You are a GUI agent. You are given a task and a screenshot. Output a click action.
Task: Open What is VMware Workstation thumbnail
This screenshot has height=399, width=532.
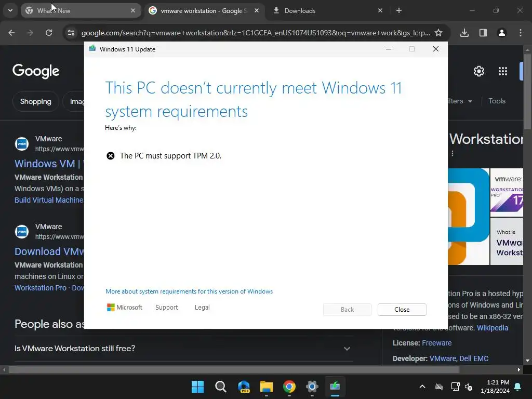click(x=507, y=241)
